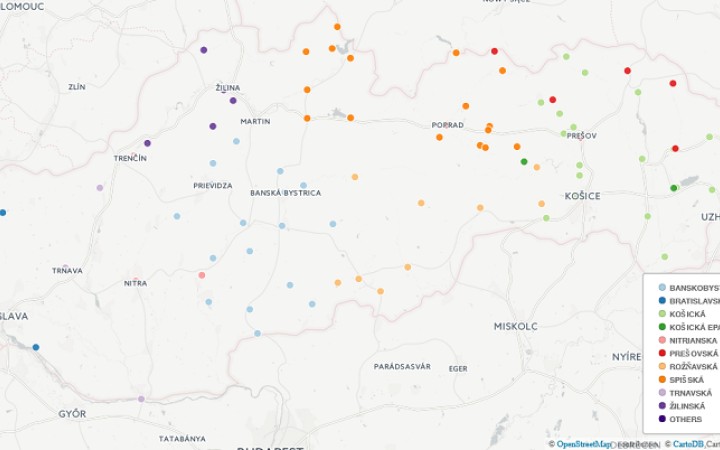Image resolution: width=720 pixels, height=450 pixels.
Task: Open the OpenStreetMap attribution link
Action: pos(584,444)
